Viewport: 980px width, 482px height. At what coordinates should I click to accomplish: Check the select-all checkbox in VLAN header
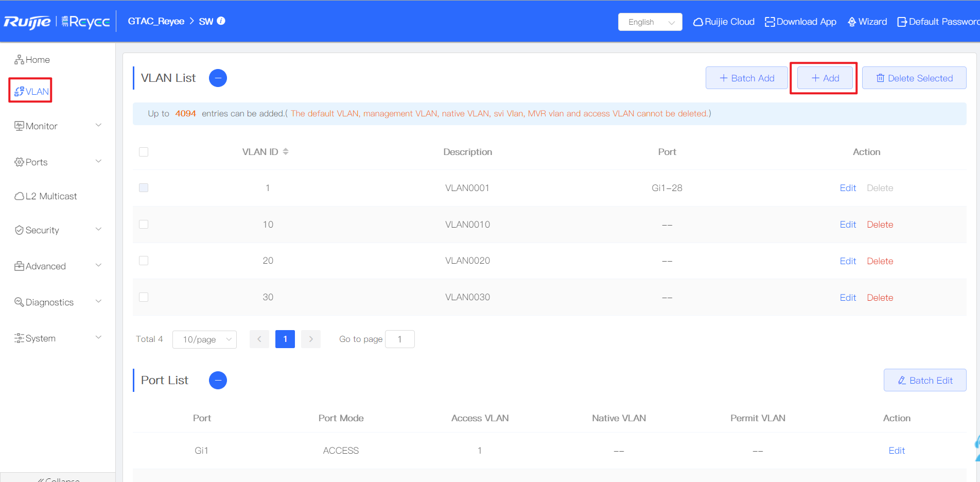(x=144, y=152)
